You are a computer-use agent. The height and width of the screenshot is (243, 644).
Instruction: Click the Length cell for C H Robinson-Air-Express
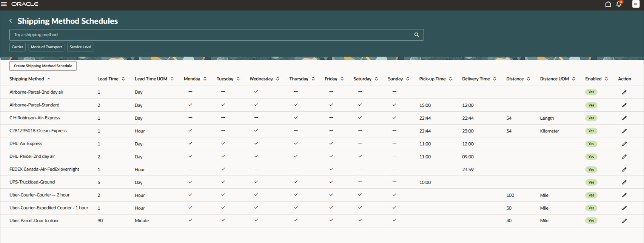547,118
